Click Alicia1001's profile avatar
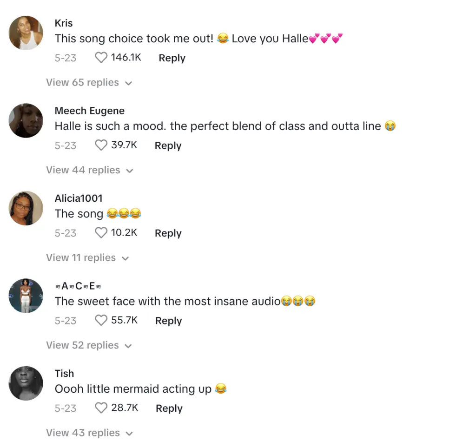Viewport: 476px width, 448px height. (26, 208)
